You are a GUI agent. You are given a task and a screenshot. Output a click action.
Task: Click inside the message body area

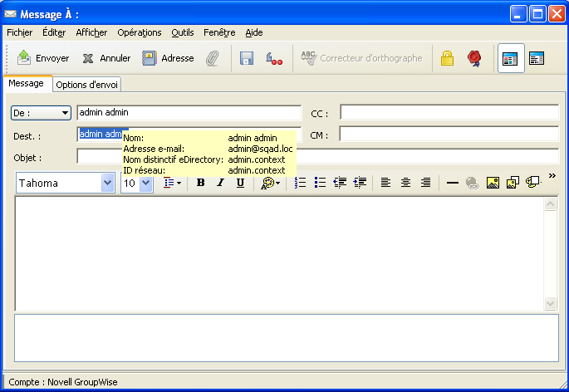(x=279, y=253)
